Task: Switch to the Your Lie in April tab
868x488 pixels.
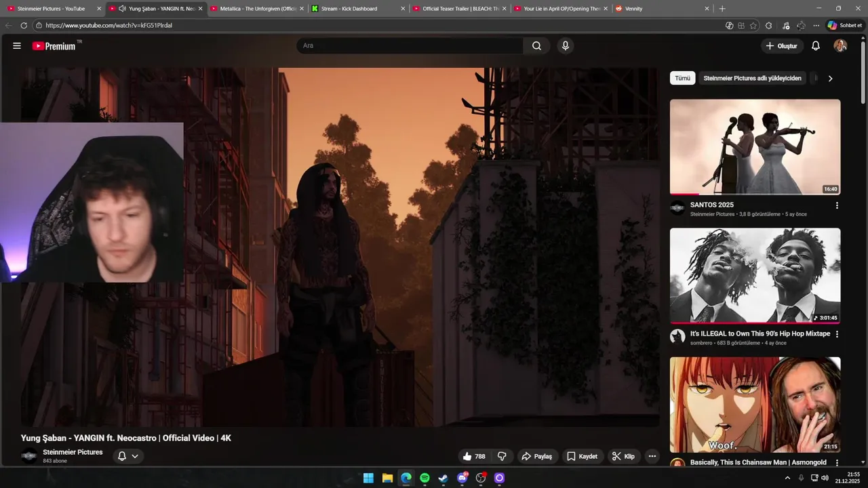Action: [561, 9]
